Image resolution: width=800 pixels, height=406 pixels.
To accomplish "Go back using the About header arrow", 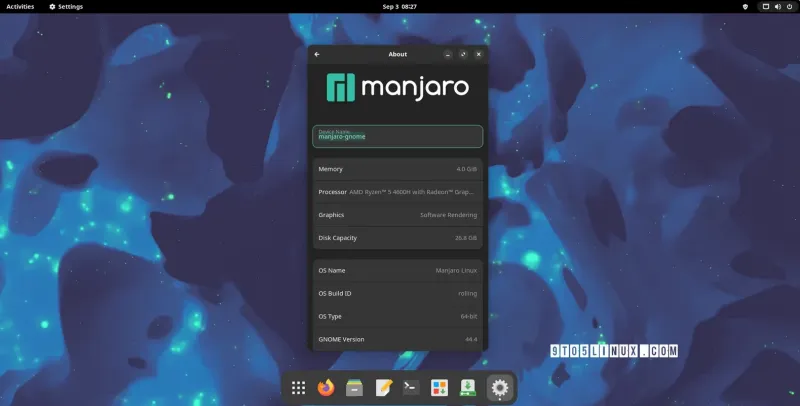I will 317,54.
